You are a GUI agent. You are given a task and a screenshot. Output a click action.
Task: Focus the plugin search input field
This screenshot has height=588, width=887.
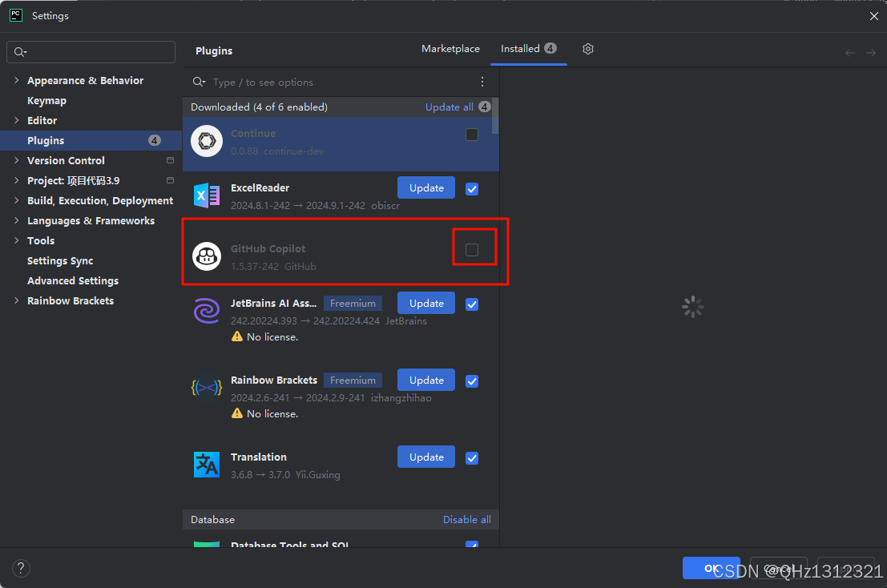coord(340,82)
